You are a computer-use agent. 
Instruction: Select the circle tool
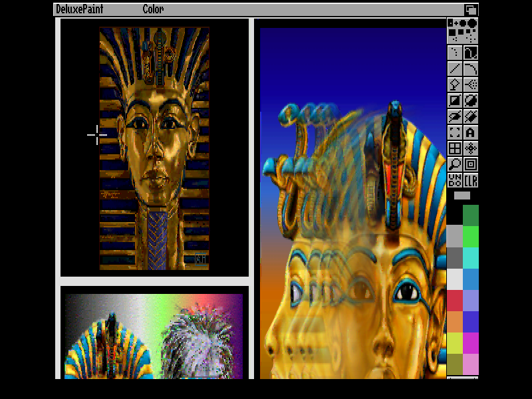[471, 100]
